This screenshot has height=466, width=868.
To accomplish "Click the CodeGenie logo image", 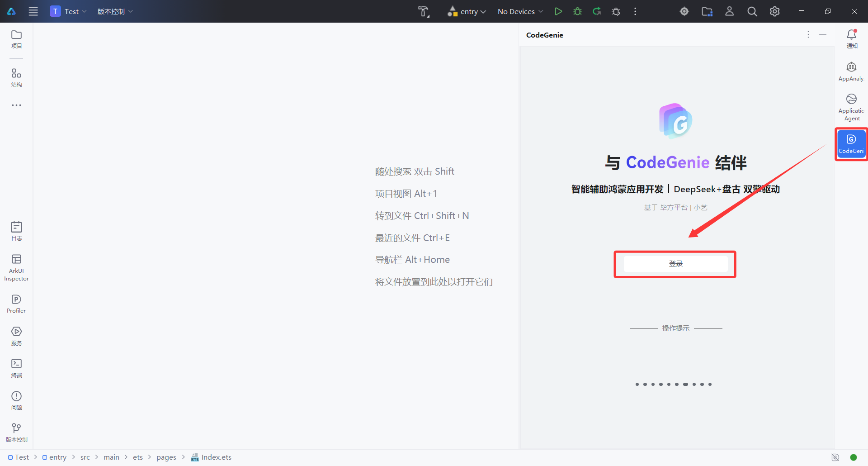I will coord(675,121).
